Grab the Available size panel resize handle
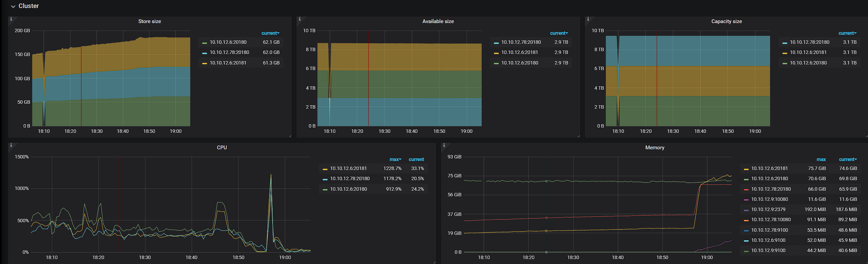This screenshot has width=868, height=264. point(578,136)
